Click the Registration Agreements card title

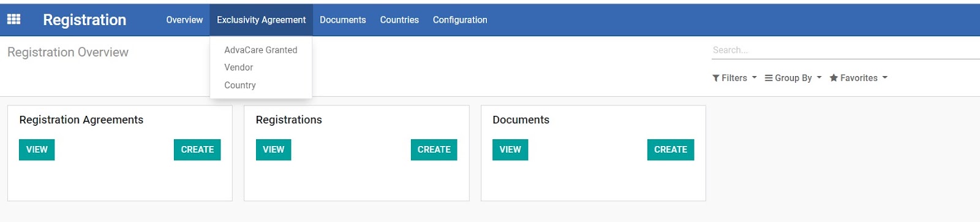[x=81, y=120]
